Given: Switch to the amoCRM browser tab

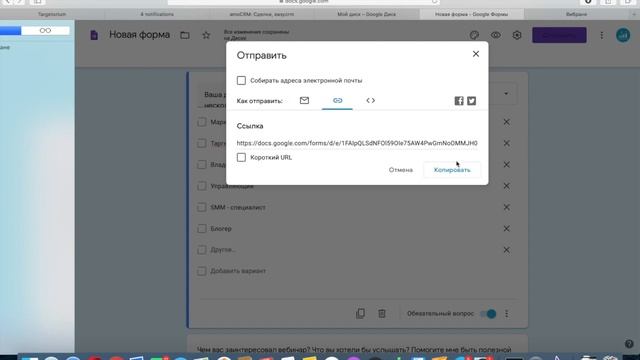Looking at the screenshot, I should coord(262,14).
